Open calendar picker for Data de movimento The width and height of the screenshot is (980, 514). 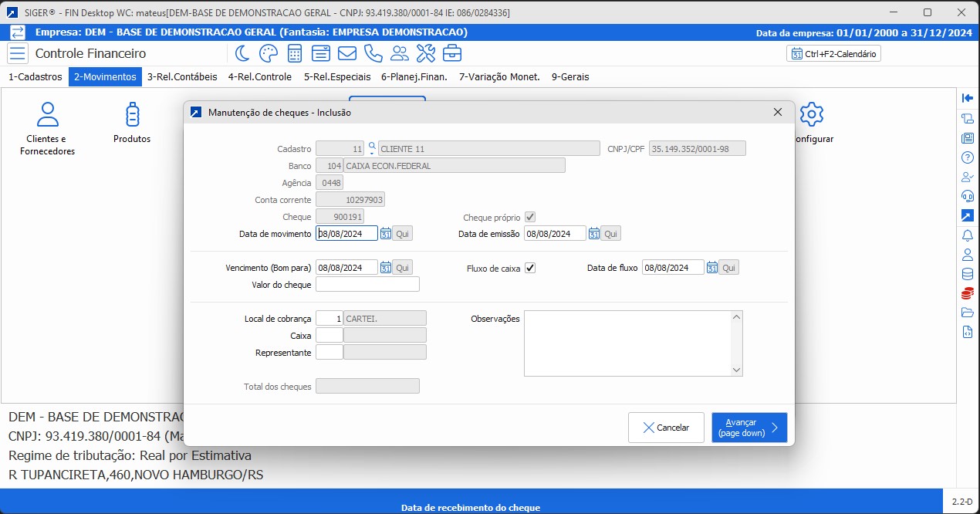point(386,234)
